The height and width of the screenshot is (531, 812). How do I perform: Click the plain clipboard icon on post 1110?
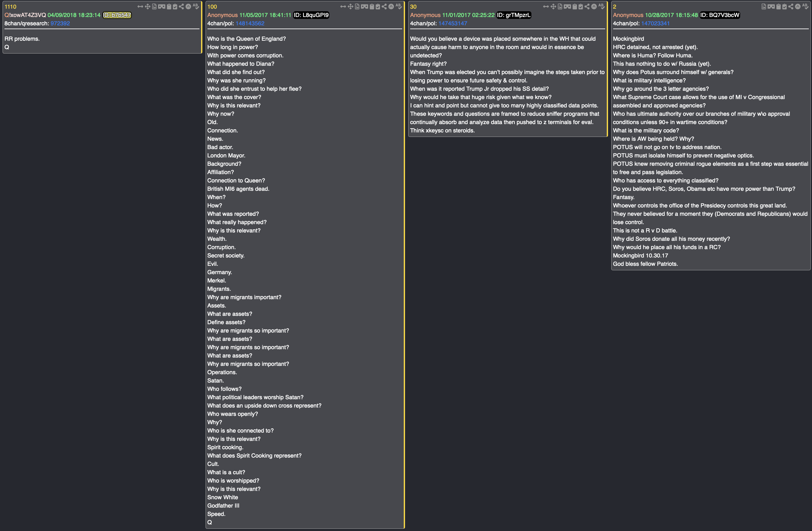coord(169,6)
